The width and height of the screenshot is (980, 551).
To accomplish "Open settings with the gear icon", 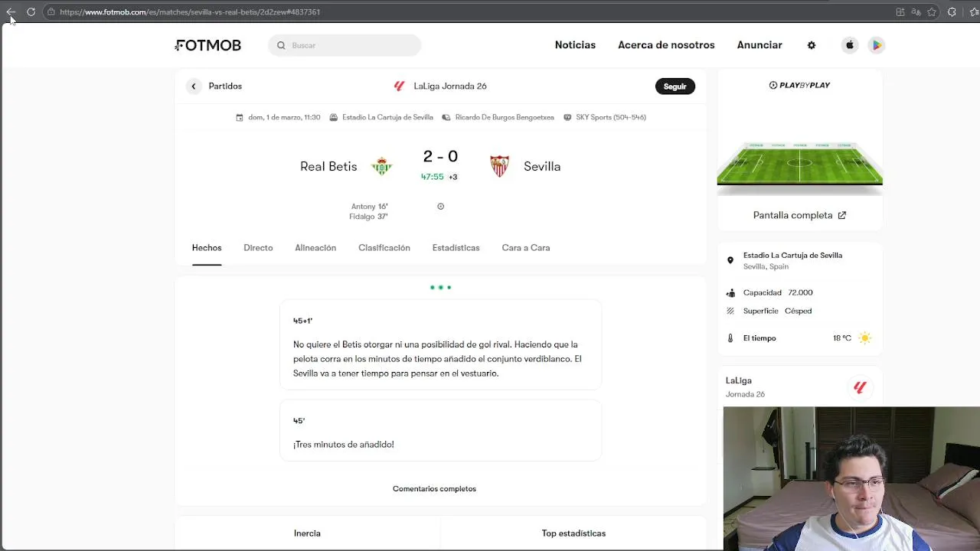I will [x=812, y=45].
